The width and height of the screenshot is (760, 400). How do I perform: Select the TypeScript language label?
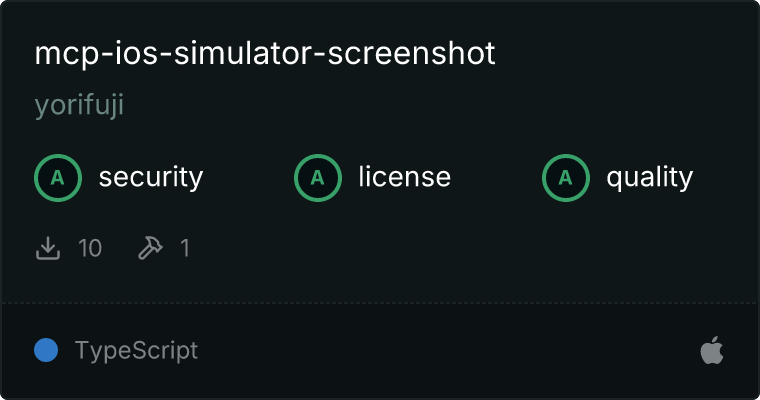point(136,351)
